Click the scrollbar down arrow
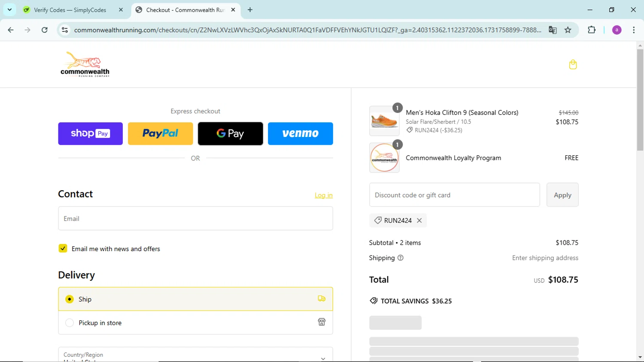This screenshot has width=644, height=362. click(x=640, y=357)
